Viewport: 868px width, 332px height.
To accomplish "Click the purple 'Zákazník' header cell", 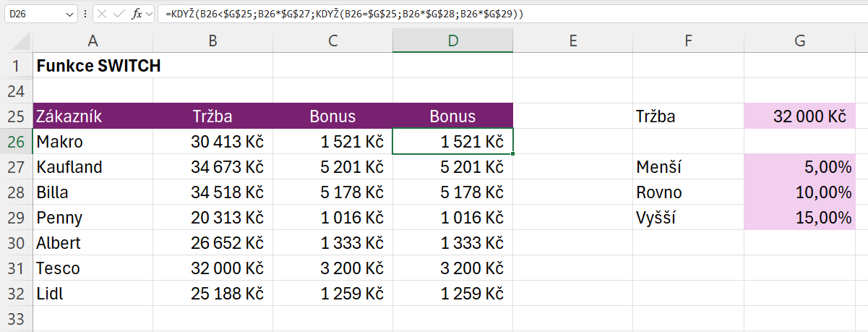I will (93, 116).
